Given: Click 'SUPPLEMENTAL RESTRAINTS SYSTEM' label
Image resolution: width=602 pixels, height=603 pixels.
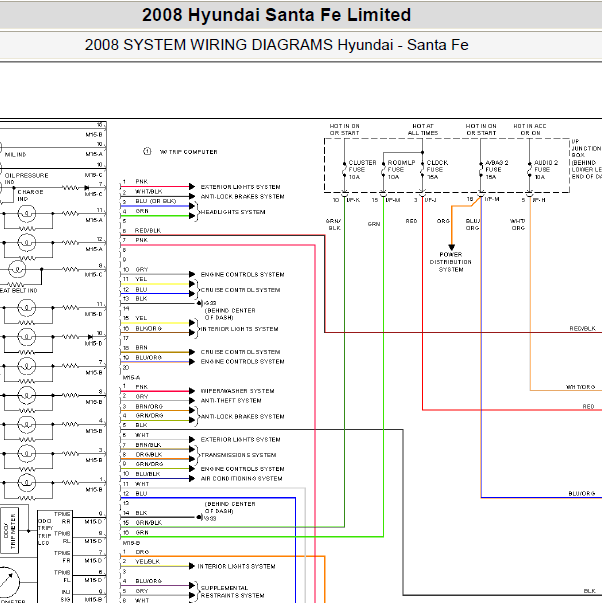Looking at the screenshot, I should point(232,592).
